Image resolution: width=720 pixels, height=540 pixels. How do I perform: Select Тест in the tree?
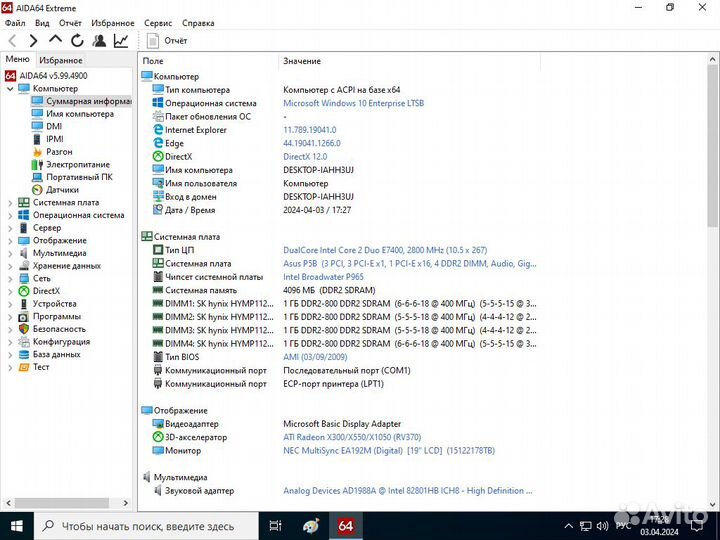(x=41, y=367)
